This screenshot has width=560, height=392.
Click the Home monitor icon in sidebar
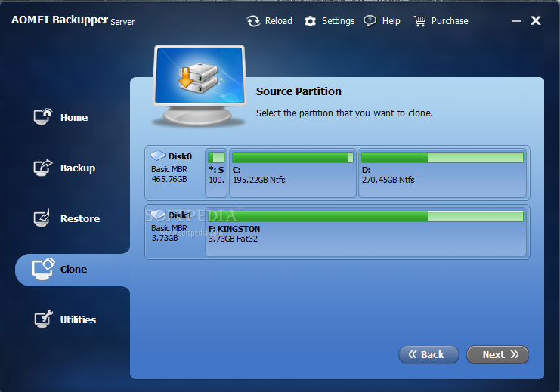tap(43, 116)
